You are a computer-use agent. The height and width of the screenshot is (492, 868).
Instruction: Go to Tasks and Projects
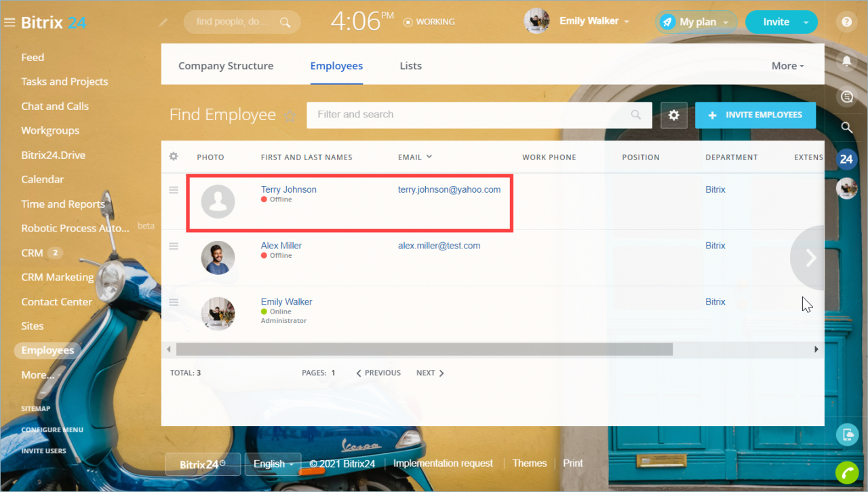click(x=64, y=81)
